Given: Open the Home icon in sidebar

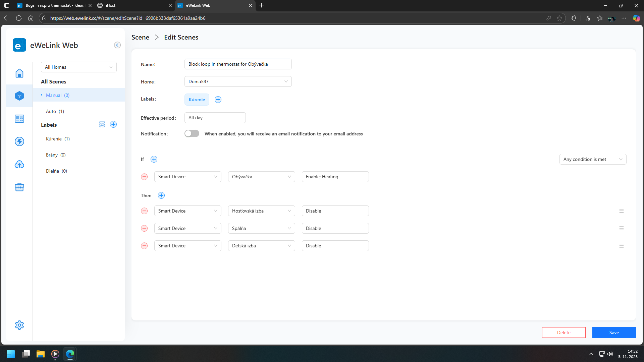Looking at the screenshot, I should coord(19,73).
